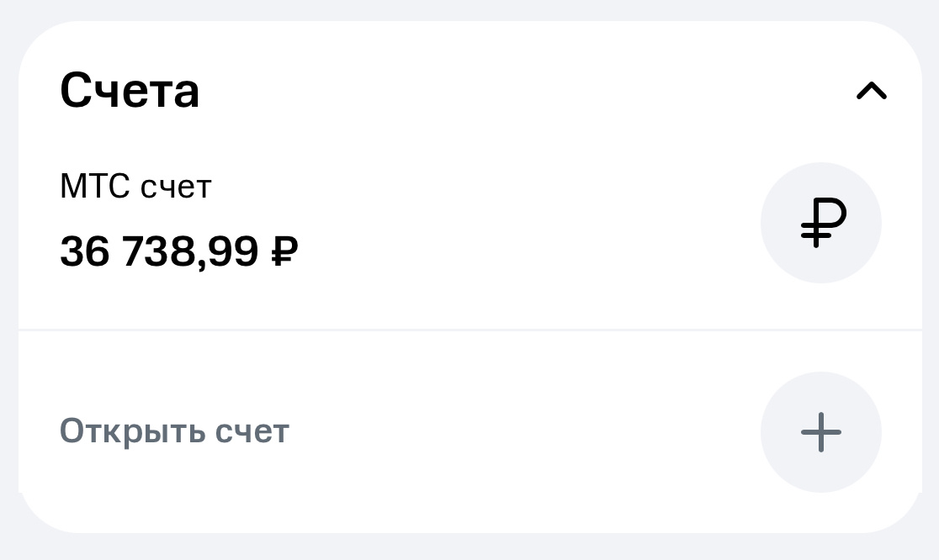Viewport: 939px width, 560px height.
Task: Hide the accounts list using top-right chevron
Action: tap(871, 91)
